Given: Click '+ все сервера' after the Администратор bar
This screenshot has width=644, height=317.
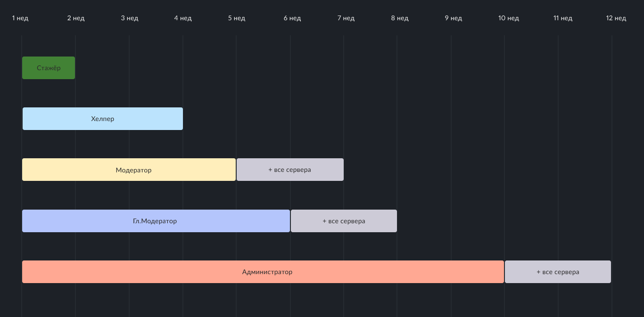Looking at the screenshot, I should (558, 272).
